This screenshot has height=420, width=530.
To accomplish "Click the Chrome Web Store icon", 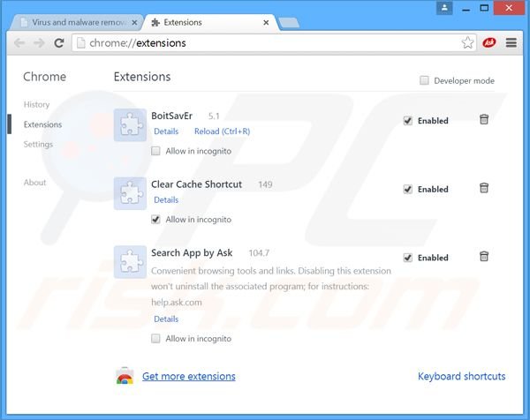I will pyautogui.click(x=125, y=376).
